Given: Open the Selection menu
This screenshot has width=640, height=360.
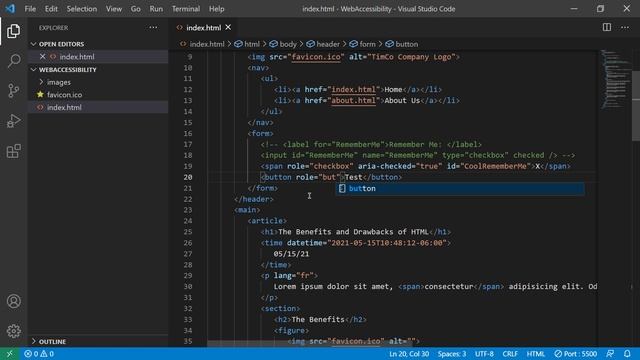Looking at the screenshot, I should click(x=82, y=9).
